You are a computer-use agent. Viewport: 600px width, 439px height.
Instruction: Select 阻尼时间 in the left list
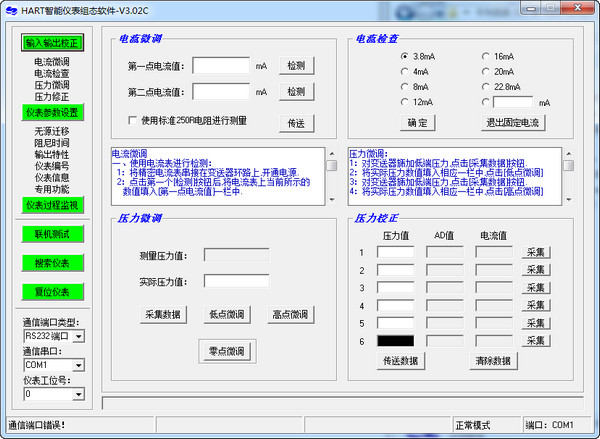[52, 142]
